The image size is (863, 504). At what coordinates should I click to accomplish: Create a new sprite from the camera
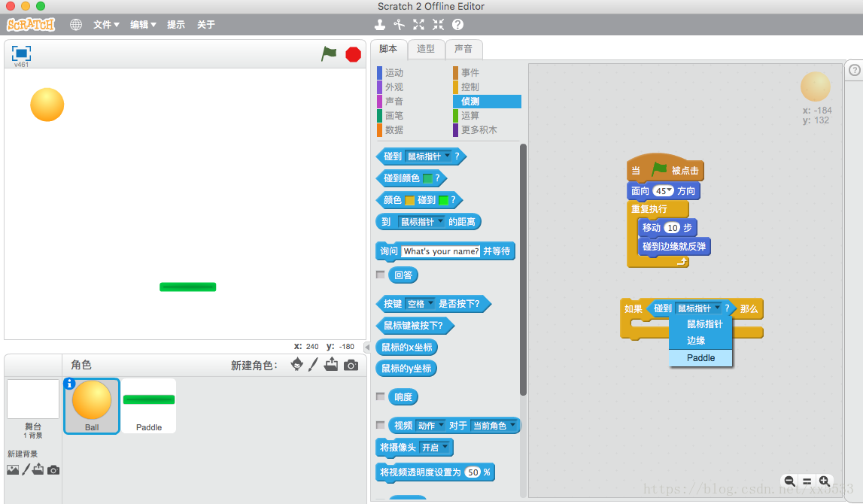(351, 365)
